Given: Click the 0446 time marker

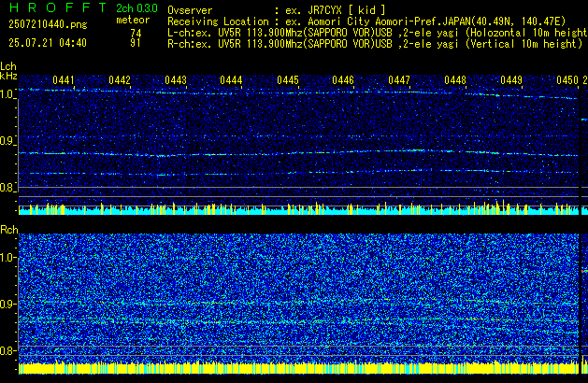Looking at the screenshot, I should (x=343, y=80).
